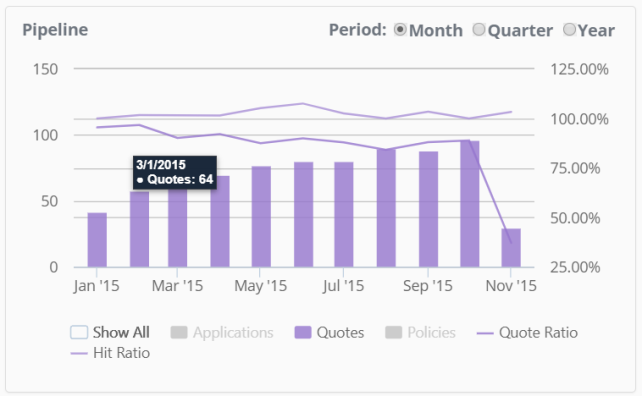This screenshot has width=642, height=396.
Task: Toggle the Hit Ratio line legend
Action: tap(79, 353)
